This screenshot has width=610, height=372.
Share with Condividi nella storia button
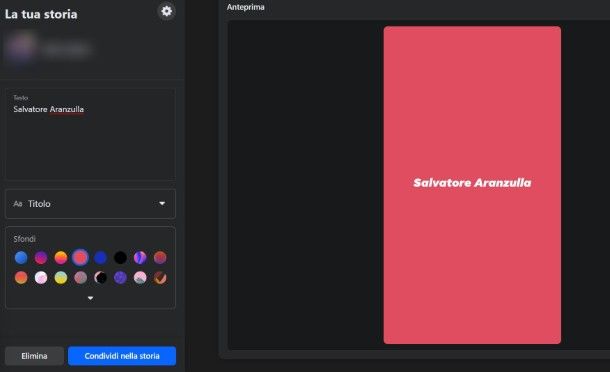pos(122,356)
